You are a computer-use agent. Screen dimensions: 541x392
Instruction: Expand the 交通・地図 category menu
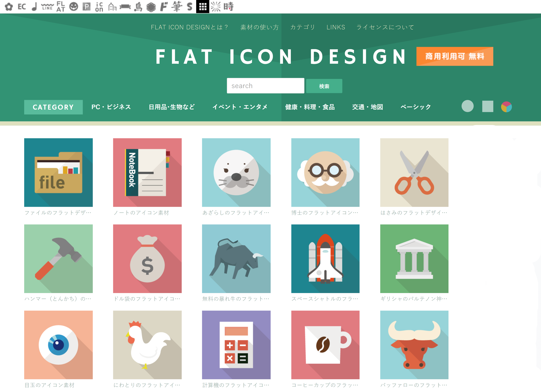368,107
